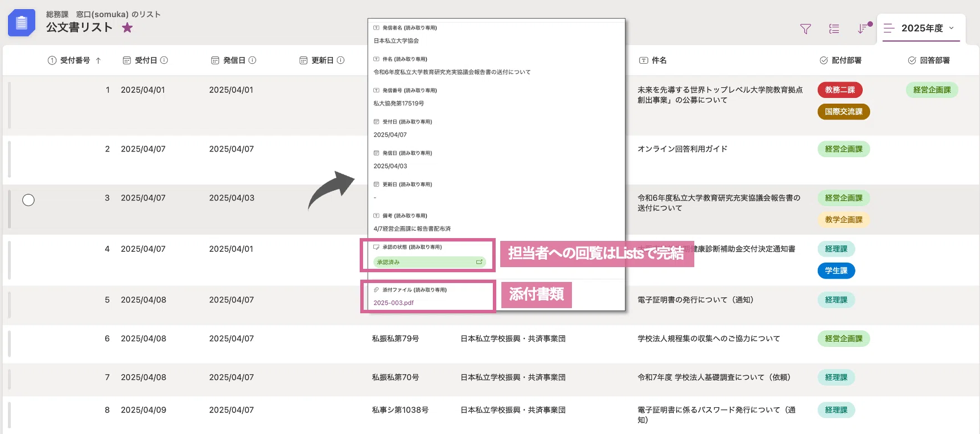The image size is (980, 434).
Task: Click the 件名 column header
Action: 653,60
